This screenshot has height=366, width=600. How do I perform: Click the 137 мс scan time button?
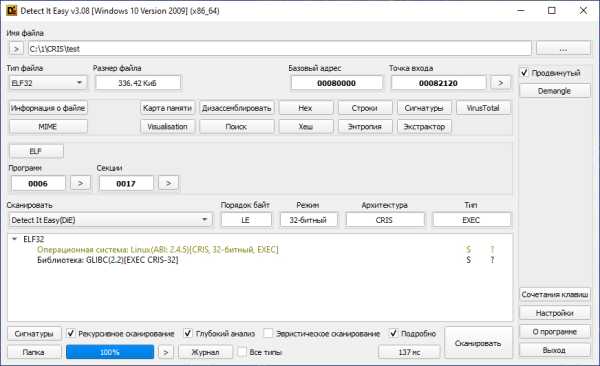tap(409, 352)
